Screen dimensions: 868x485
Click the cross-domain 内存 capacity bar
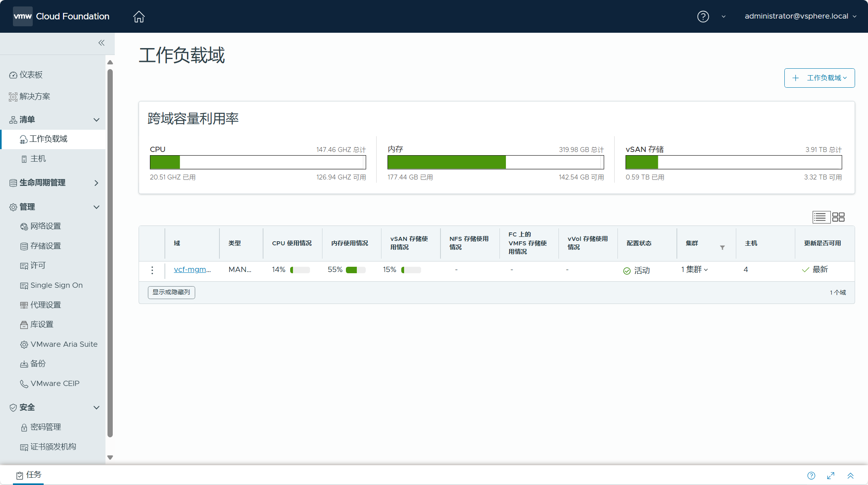pos(496,162)
